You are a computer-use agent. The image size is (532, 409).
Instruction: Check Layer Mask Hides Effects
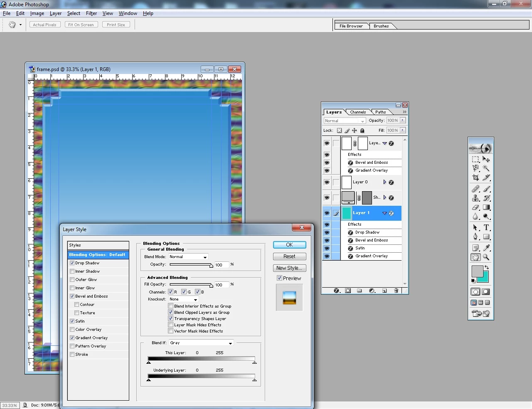tap(170, 325)
